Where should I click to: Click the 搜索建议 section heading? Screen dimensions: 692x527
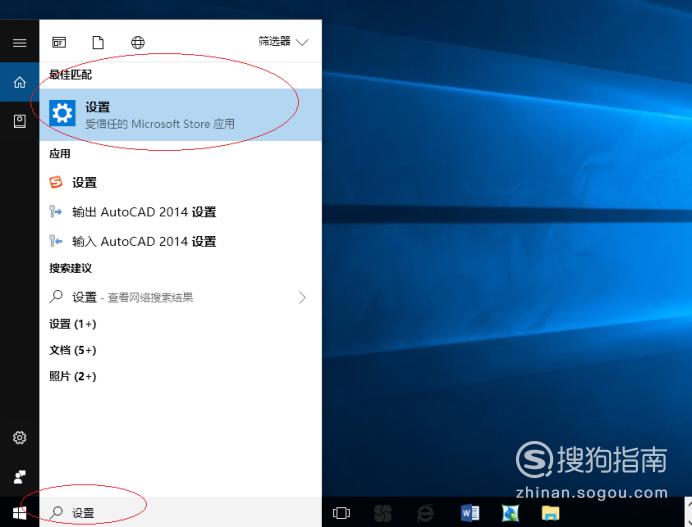pos(71,268)
